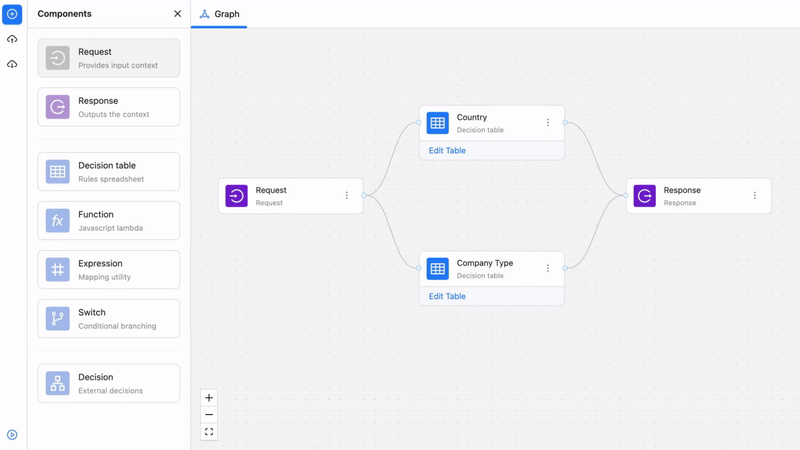Click Edit Table on Company Type node
The width and height of the screenshot is (800, 450).
point(447,297)
